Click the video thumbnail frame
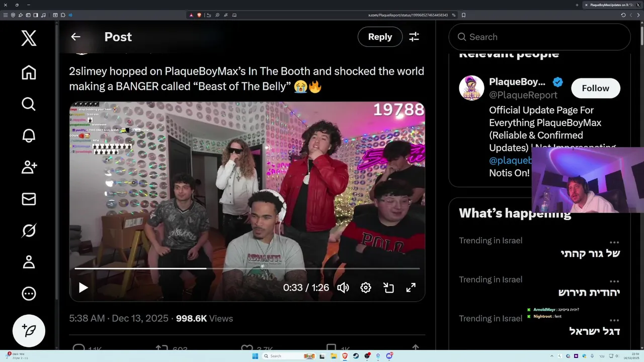The width and height of the screenshot is (644, 362). point(247,201)
